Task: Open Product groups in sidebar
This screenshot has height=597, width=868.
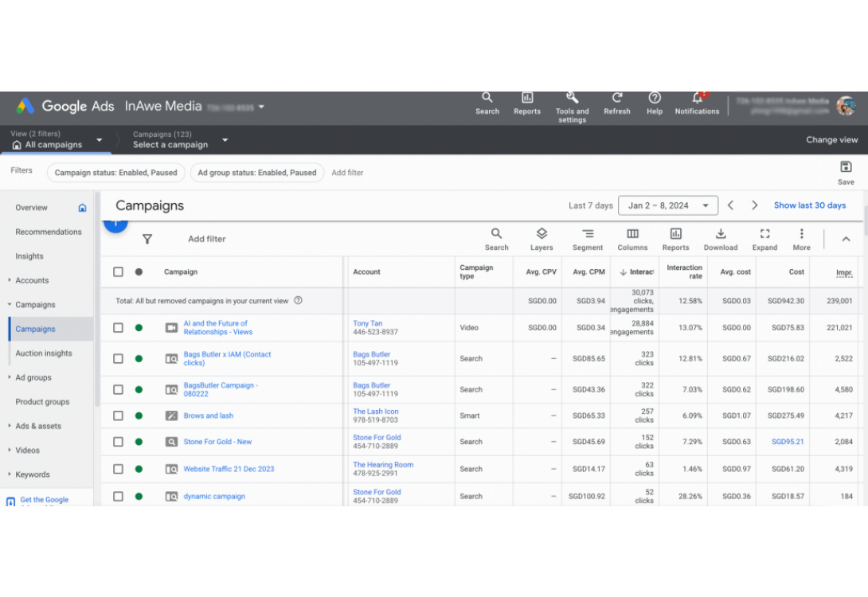Action: (x=43, y=402)
